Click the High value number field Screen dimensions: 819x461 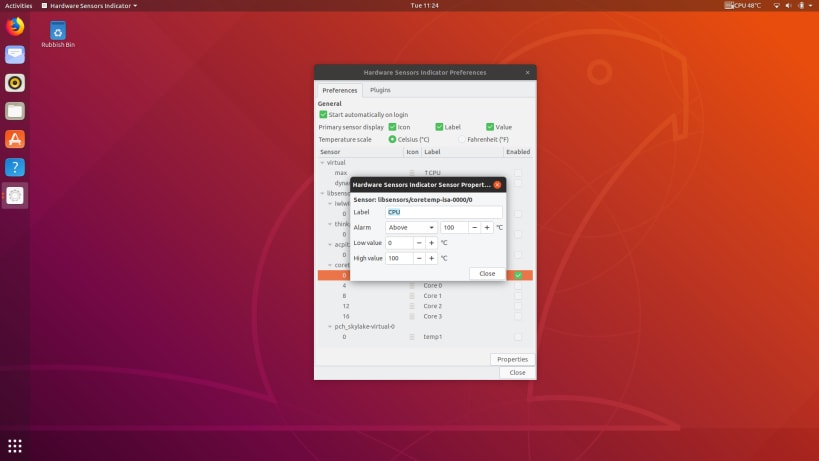point(399,258)
